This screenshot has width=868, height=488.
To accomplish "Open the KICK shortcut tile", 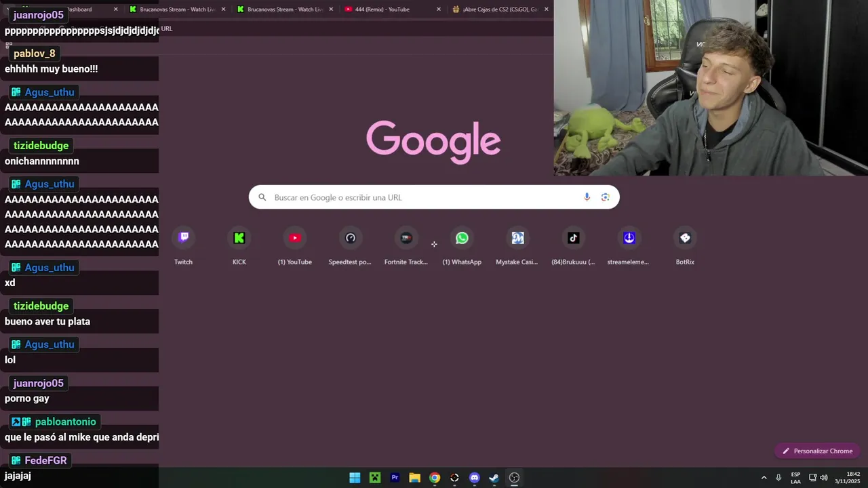I will click(x=239, y=247).
